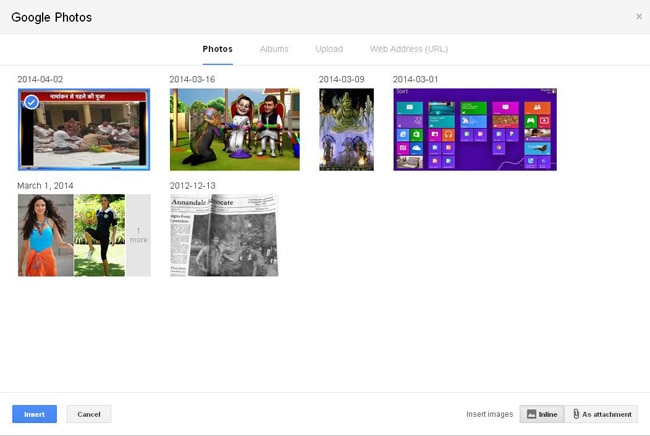Click the Photos tab
Viewport: 650px width, 436px height.
217,49
